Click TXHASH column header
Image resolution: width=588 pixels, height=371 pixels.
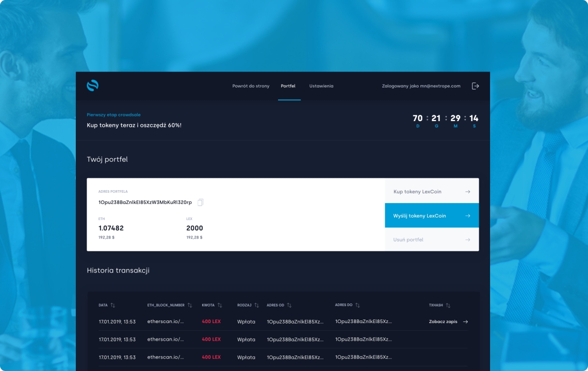[x=436, y=305]
